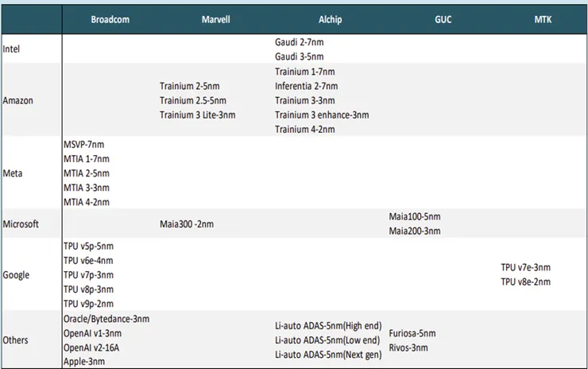Click the Inferentia 2-7nm entry
This screenshot has height=369, width=588.
pyautogui.click(x=306, y=86)
